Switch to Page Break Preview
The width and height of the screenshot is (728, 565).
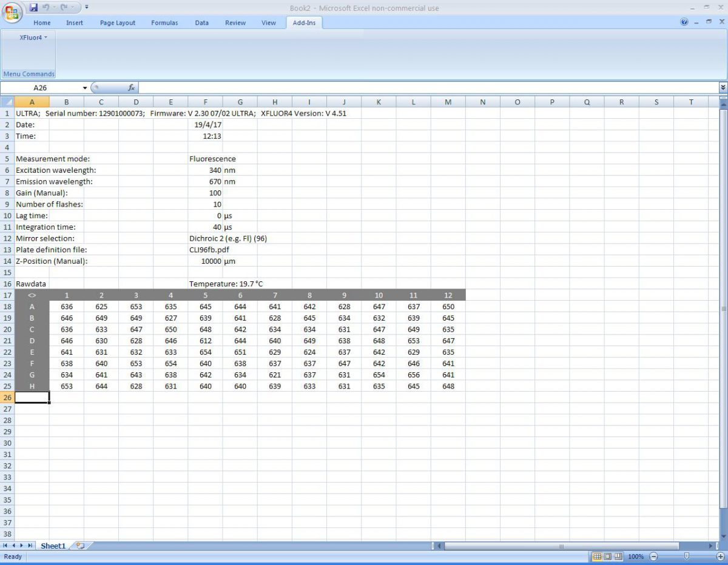618,557
